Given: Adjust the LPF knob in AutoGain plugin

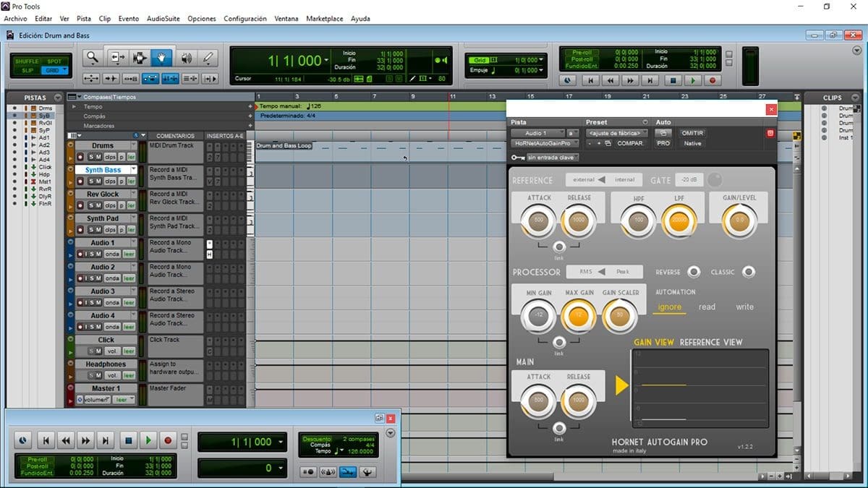Looking at the screenshot, I should pyautogui.click(x=678, y=222).
